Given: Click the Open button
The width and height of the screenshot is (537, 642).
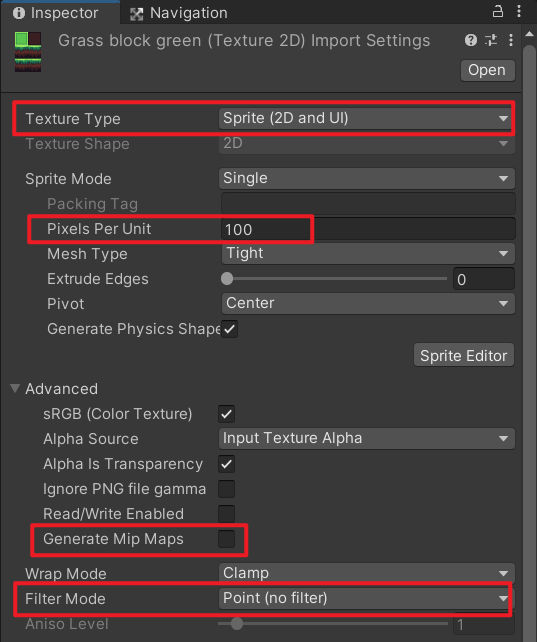Looking at the screenshot, I should (487, 70).
